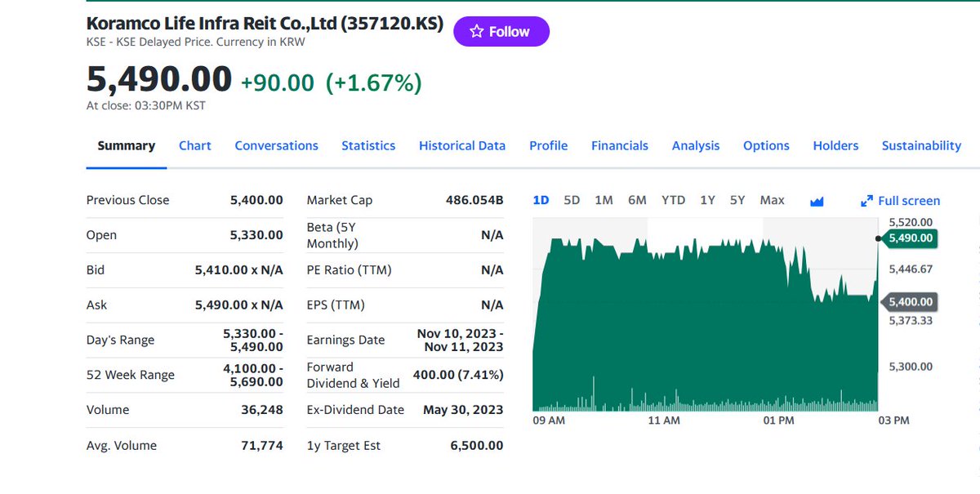Click the Volume value 36,248

(x=262, y=410)
